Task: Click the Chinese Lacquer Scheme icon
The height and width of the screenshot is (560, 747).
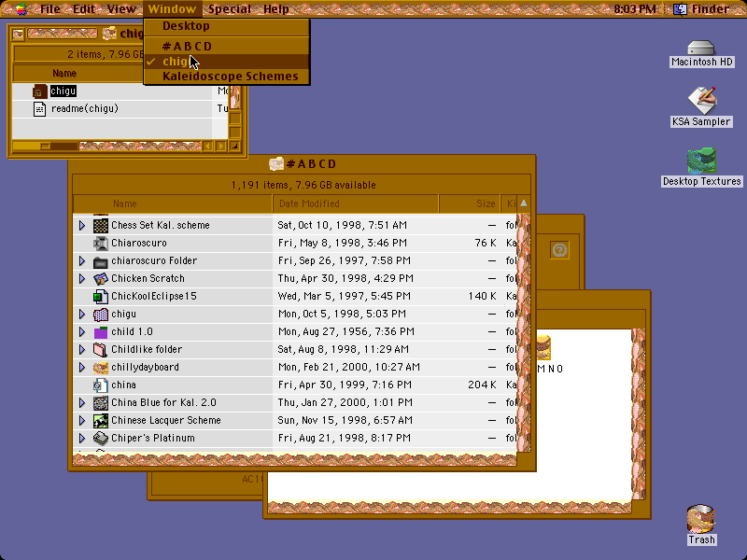Action: [x=101, y=421]
